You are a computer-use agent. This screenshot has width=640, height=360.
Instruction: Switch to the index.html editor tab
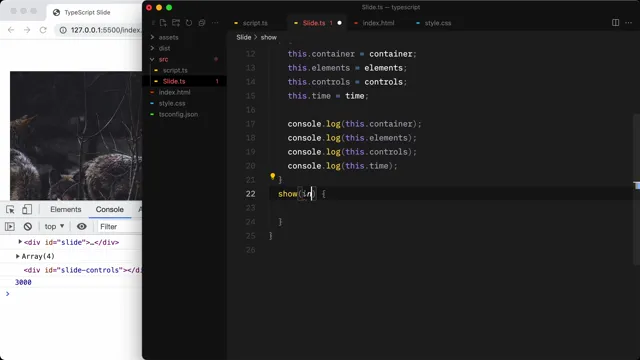tap(378, 23)
